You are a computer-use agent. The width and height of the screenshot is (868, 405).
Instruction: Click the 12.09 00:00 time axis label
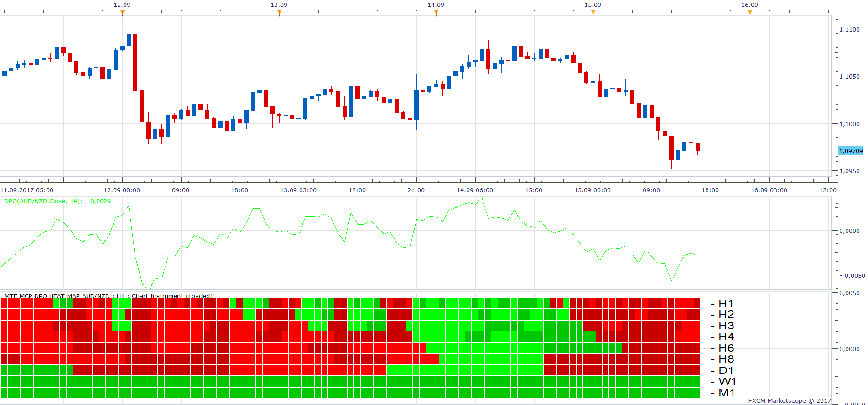pyautogui.click(x=122, y=190)
